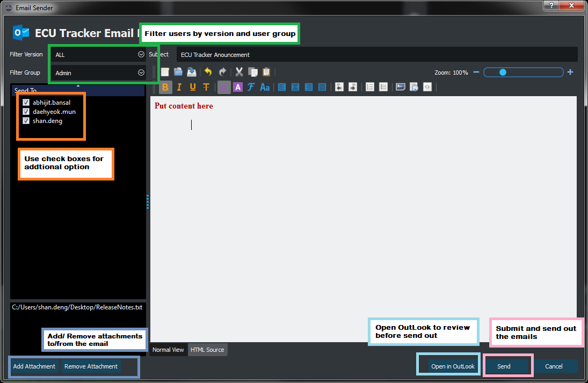The height and width of the screenshot is (383, 588).
Task: Click the Send To column header
Action: [x=78, y=90]
